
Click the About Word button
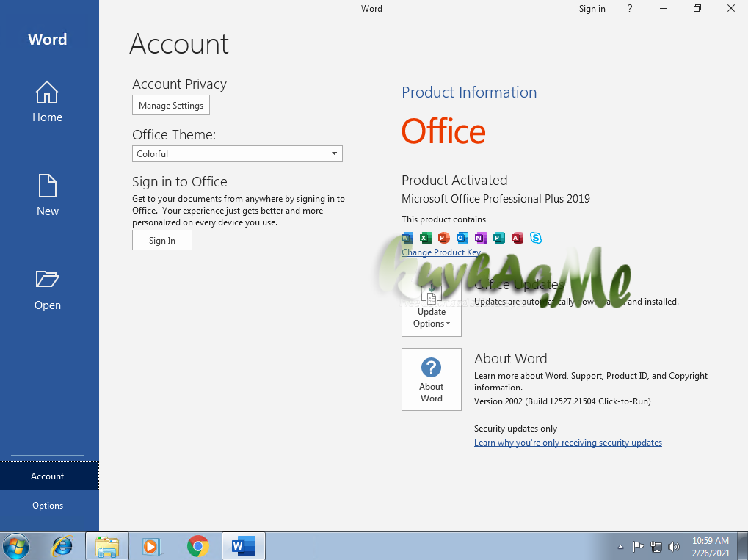431,379
